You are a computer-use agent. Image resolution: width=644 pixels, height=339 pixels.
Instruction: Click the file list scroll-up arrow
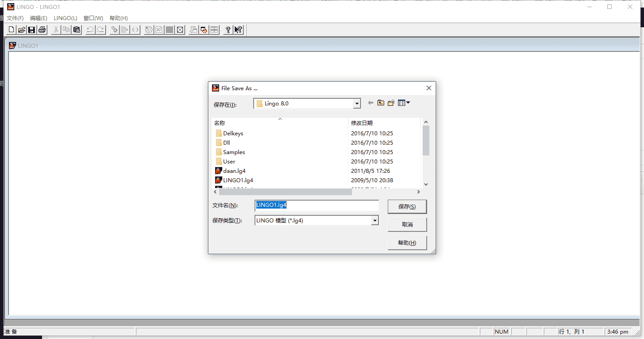[426, 122]
